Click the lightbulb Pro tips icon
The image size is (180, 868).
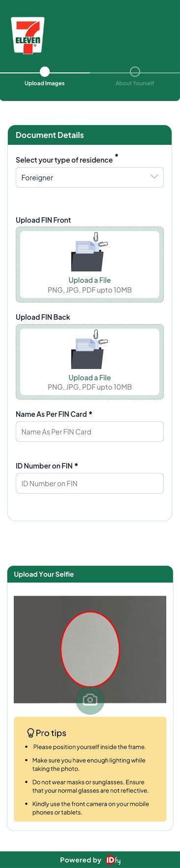30,733
